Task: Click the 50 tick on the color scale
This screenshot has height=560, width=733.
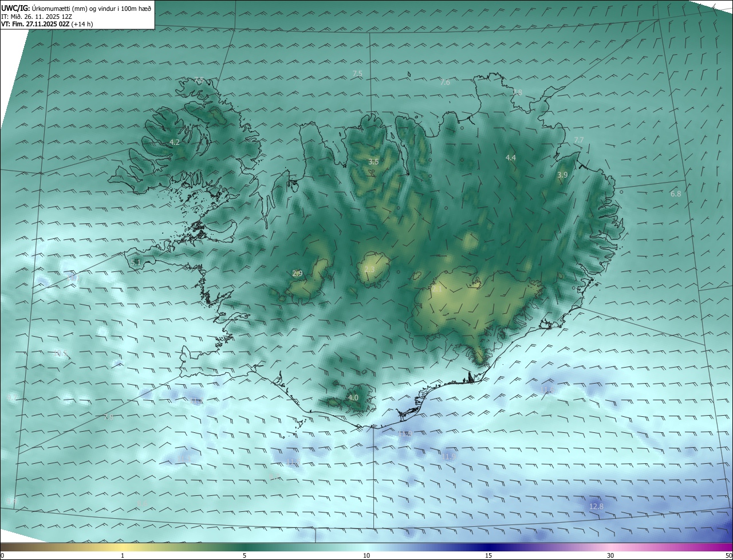Action: tap(728, 555)
